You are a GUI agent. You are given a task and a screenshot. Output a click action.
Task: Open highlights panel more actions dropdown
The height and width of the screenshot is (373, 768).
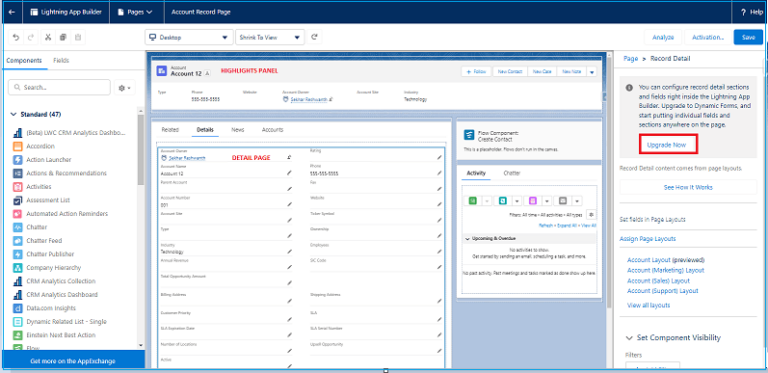(592, 71)
